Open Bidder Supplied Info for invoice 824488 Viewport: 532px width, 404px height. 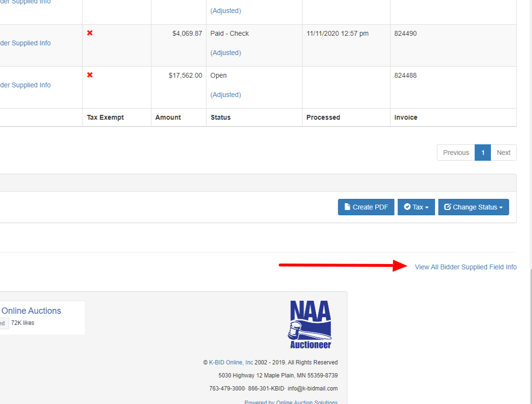[25, 85]
